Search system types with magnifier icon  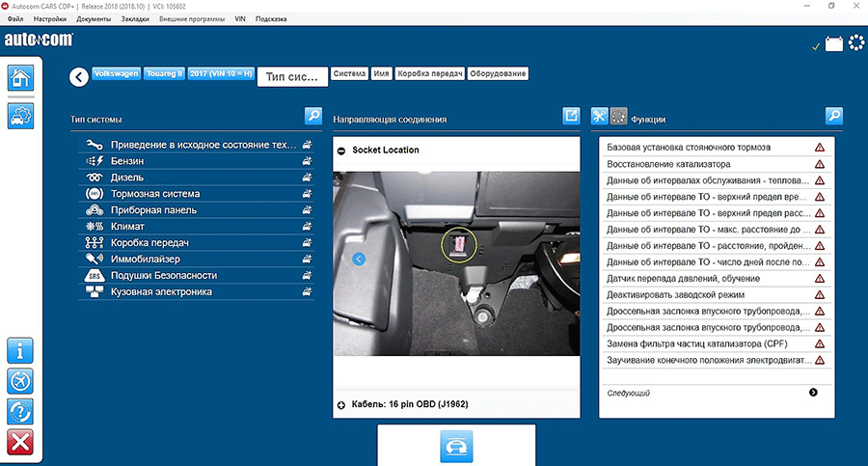point(313,116)
